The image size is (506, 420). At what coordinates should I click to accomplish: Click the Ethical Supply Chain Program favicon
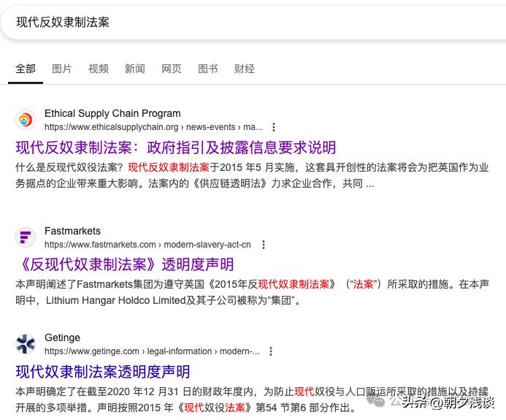coord(26,120)
